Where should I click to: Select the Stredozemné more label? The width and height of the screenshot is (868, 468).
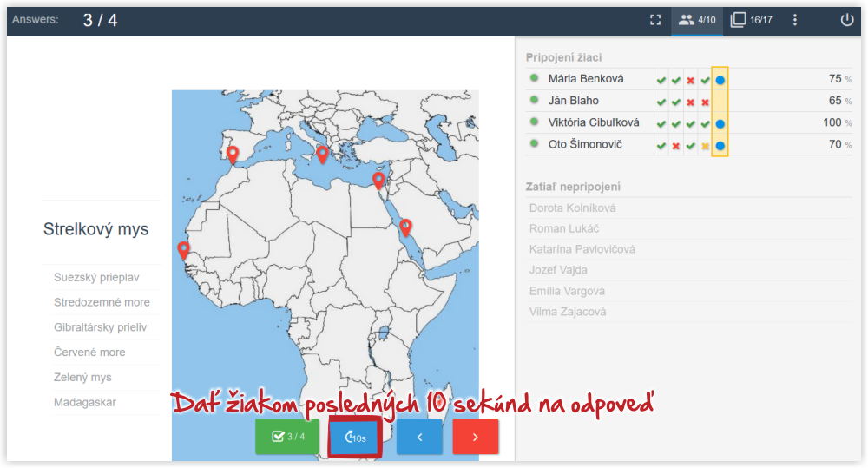(102, 302)
